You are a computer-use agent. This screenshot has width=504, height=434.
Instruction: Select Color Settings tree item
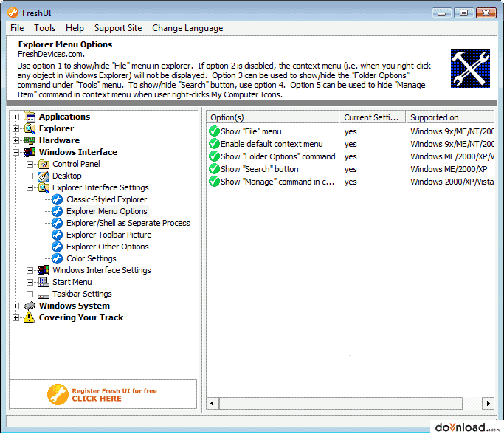pyautogui.click(x=92, y=258)
